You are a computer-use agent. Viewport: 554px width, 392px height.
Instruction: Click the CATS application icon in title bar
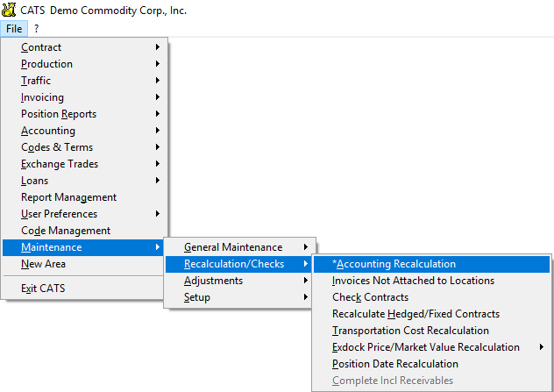pyautogui.click(x=9, y=10)
